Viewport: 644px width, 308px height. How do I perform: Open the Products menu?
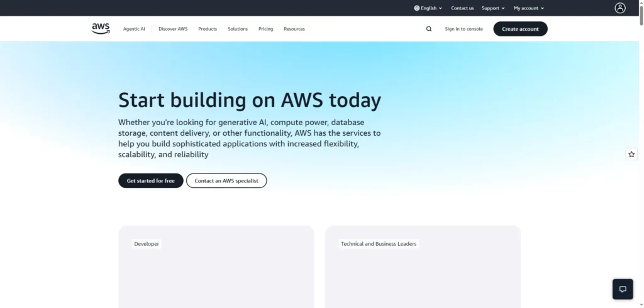tap(208, 29)
